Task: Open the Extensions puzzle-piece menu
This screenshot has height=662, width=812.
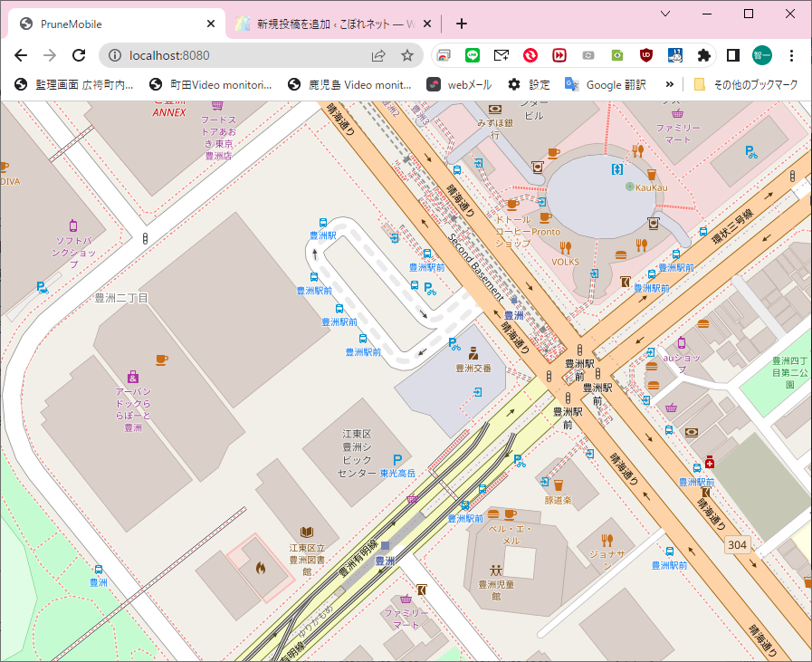Action: 703,55
